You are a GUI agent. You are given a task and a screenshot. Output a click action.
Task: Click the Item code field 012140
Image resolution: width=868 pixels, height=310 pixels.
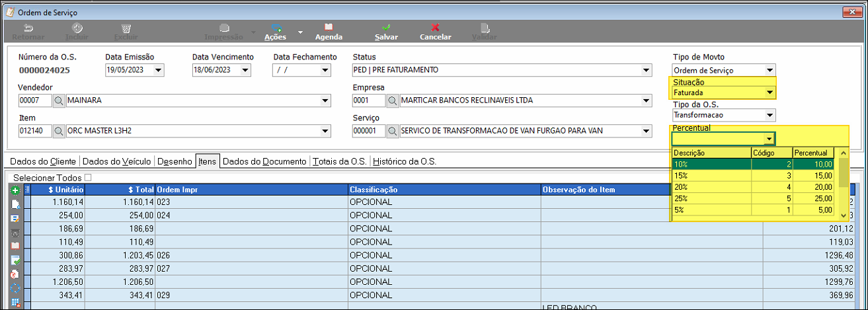pos(36,131)
